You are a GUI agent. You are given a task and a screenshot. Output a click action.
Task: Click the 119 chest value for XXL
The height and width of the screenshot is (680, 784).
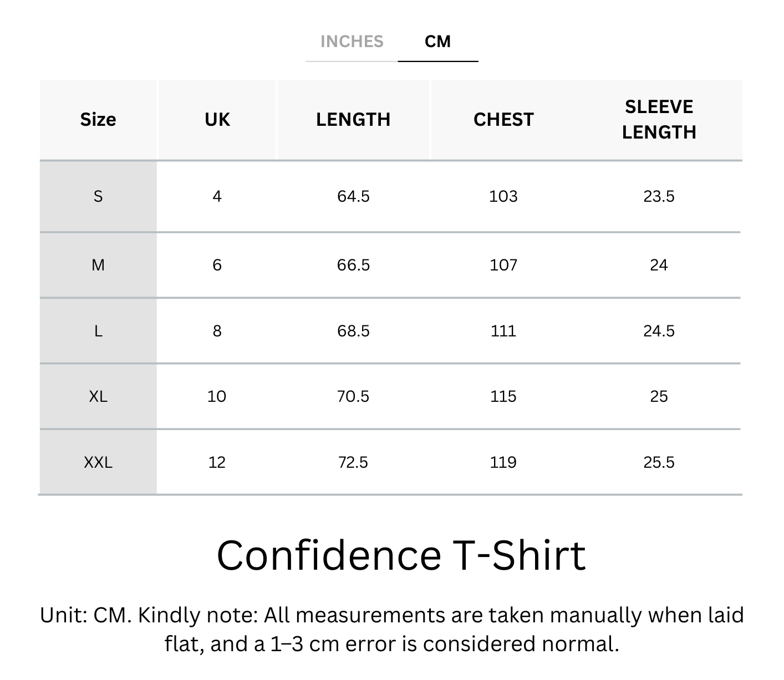click(503, 462)
